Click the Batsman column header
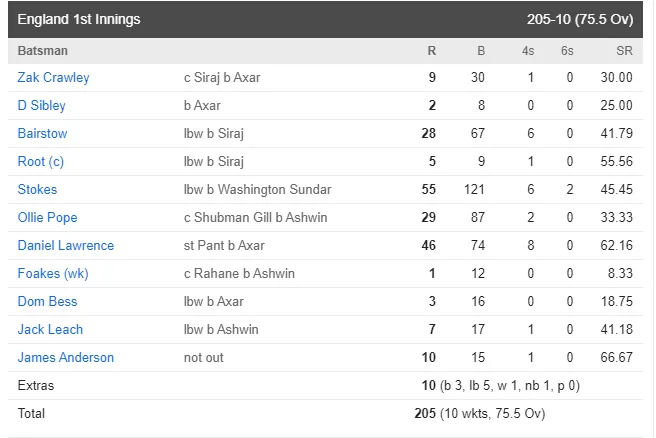The image size is (656, 438). pyautogui.click(x=42, y=51)
